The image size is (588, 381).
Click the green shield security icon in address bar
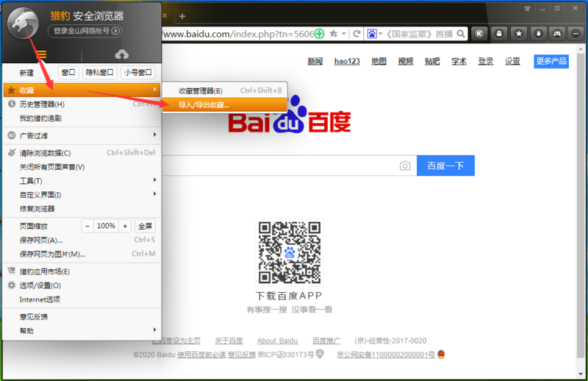click(x=319, y=34)
